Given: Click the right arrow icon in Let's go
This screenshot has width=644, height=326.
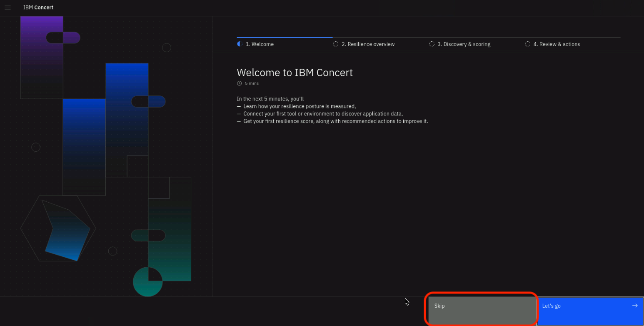Looking at the screenshot, I should click(x=635, y=306).
